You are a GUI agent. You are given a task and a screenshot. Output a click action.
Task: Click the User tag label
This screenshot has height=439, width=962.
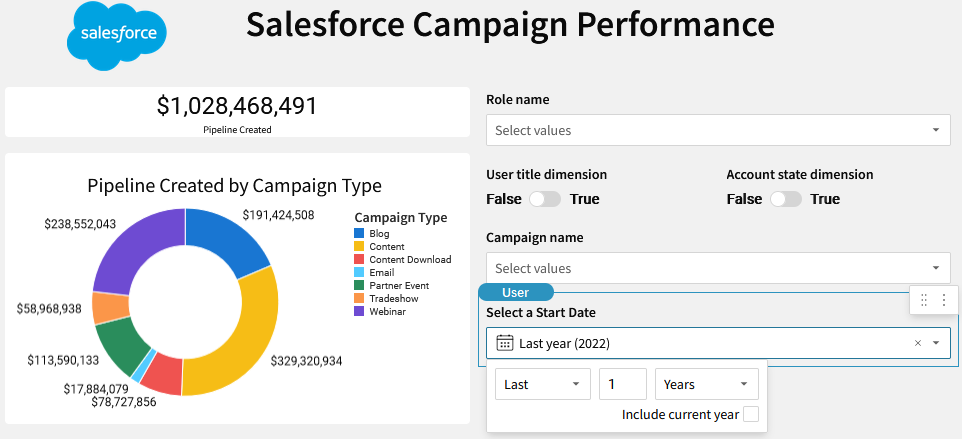(515, 292)
